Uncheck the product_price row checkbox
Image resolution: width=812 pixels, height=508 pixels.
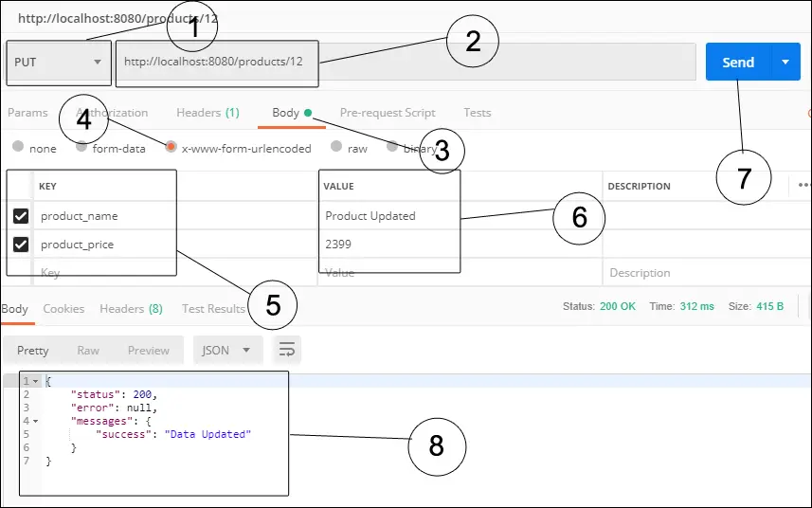tap(21, 245)
